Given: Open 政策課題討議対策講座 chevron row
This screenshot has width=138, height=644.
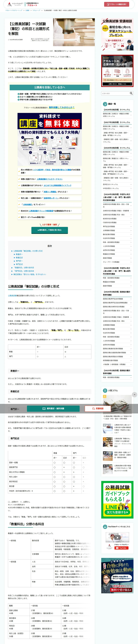Looking at the screenshot, I should (117, 361).
